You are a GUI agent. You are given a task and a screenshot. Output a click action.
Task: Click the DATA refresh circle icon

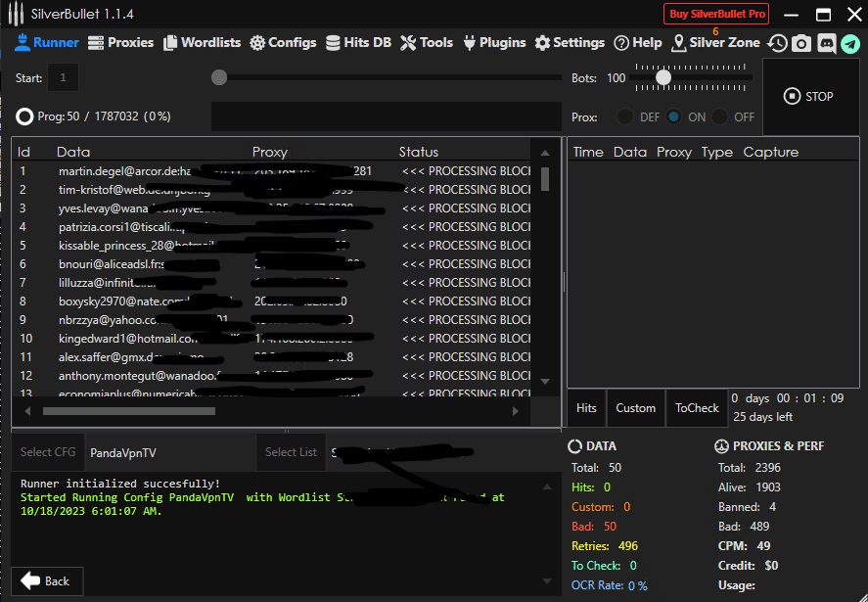[x=574, y=446]
